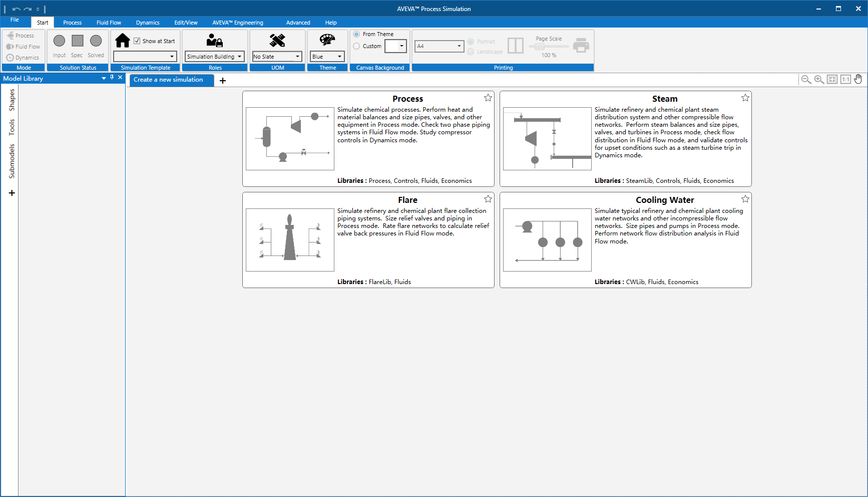Select Create a new simulation tab

pos(171,80)
